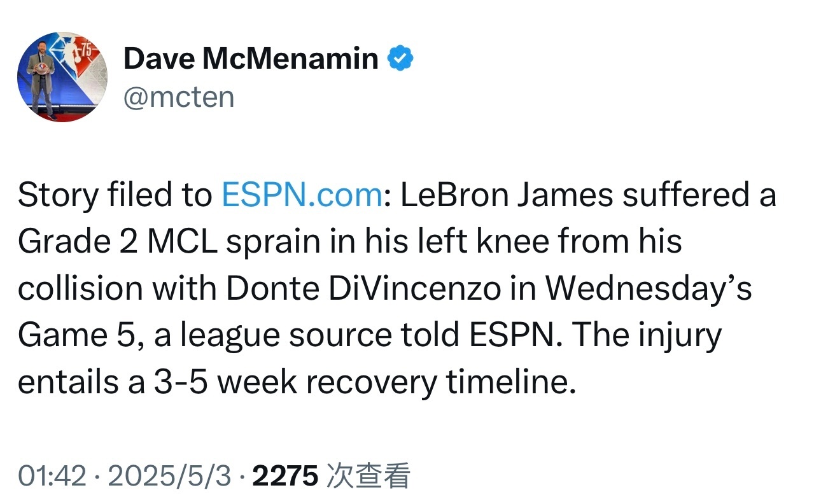Screen dimensions: 821x504
Task: Click the "Story filed to" opening text
Action: tap(115, 195)
